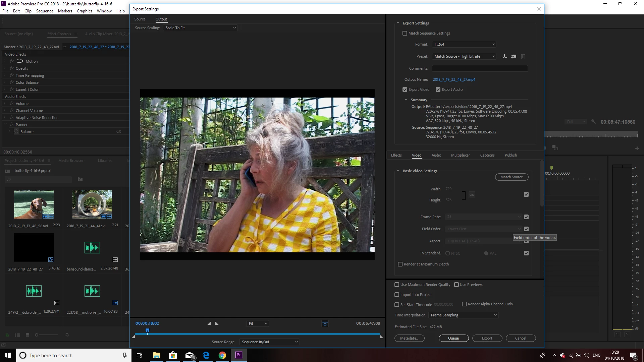Uncheck the Export Audio checkbox
The image size is (644, 362).
click(438, 89)
